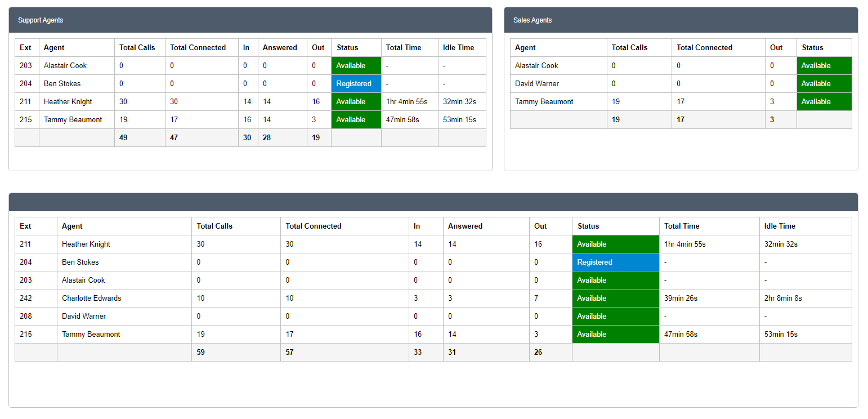Viewport: 868px width, 419px height.
Task: Select David Warner in the untitled bottom table
Action: [x=84, y=317]
